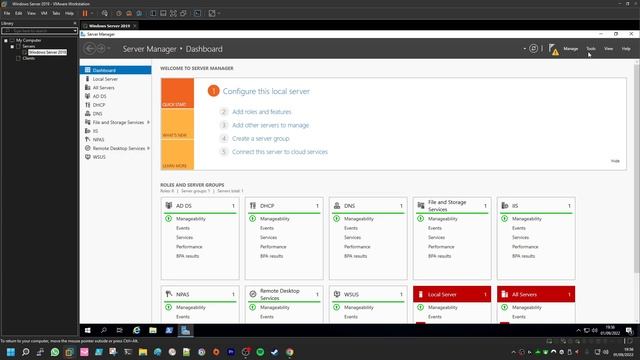Select Clients folder in library tree
The image size is (640, 360).
(x=29, y=58)
